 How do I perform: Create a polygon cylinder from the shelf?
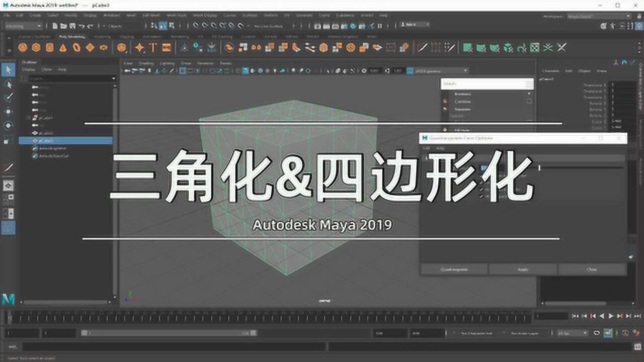pyautogui.click(x=49, y=47)
